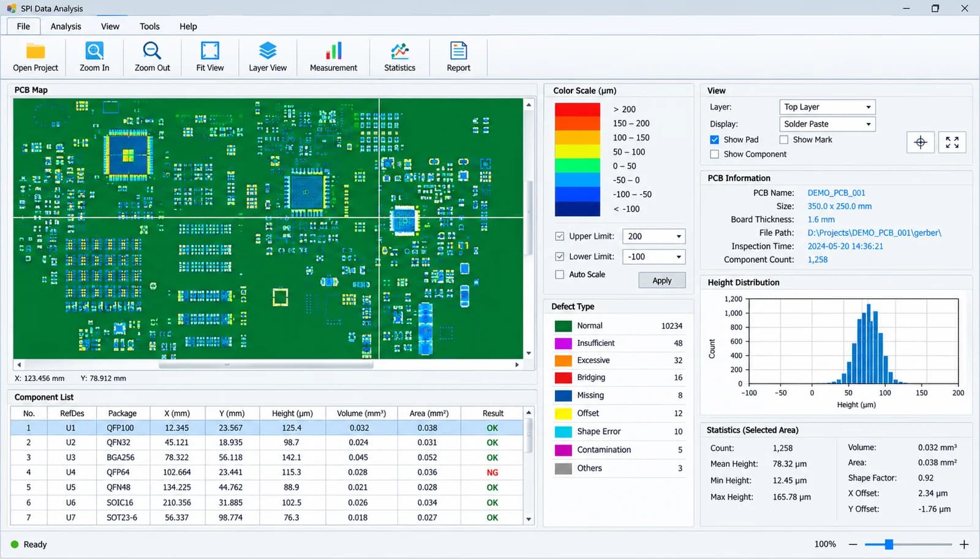Open the File menu
Image resolution: width=980 pixels, height=559 pixels.
click(23, 26)
